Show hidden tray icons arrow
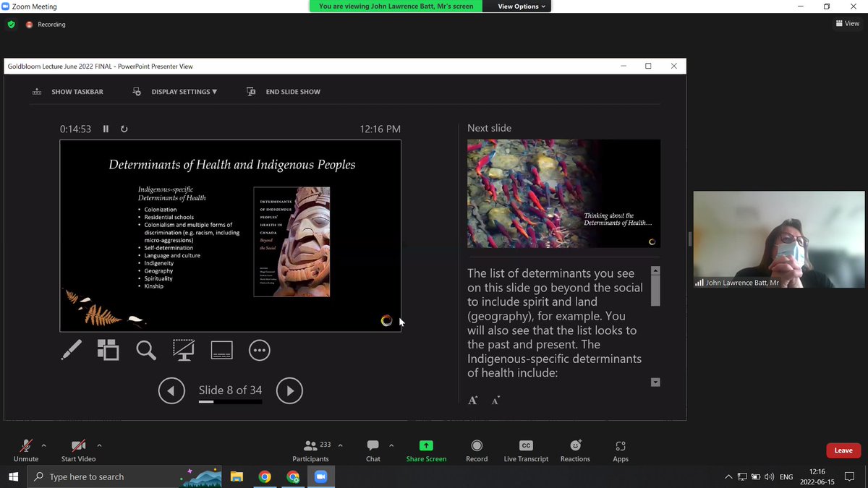 728,477
